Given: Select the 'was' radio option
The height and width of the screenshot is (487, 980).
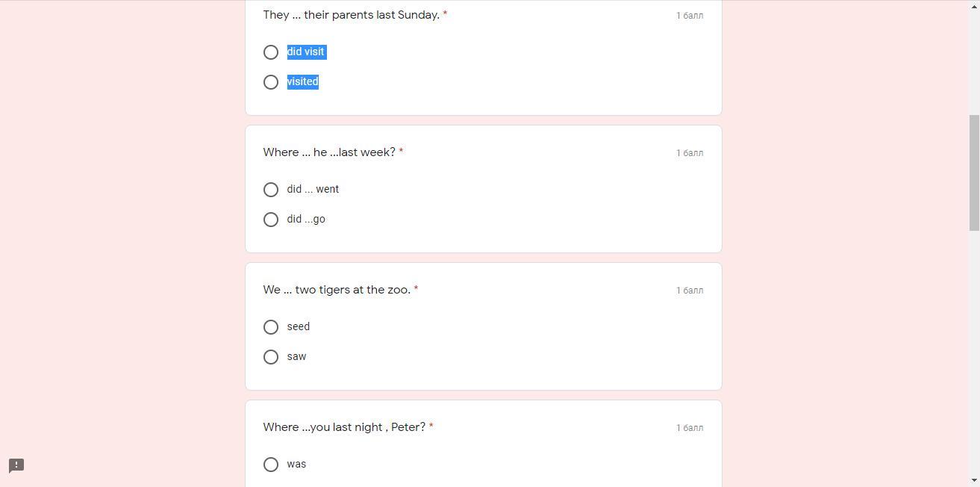Looking at the screenshot, I should pyautogui.click(x=271, y=465).
